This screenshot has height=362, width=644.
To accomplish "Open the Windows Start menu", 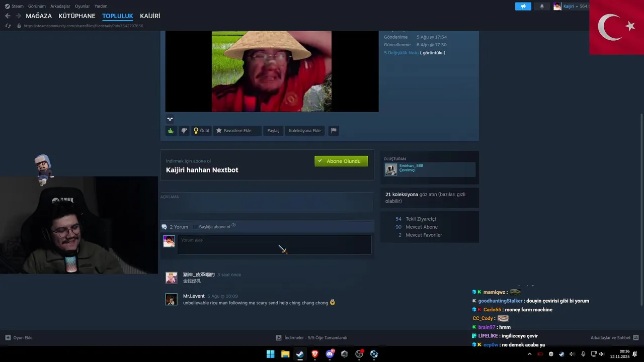I will click(x=270, y=354).
